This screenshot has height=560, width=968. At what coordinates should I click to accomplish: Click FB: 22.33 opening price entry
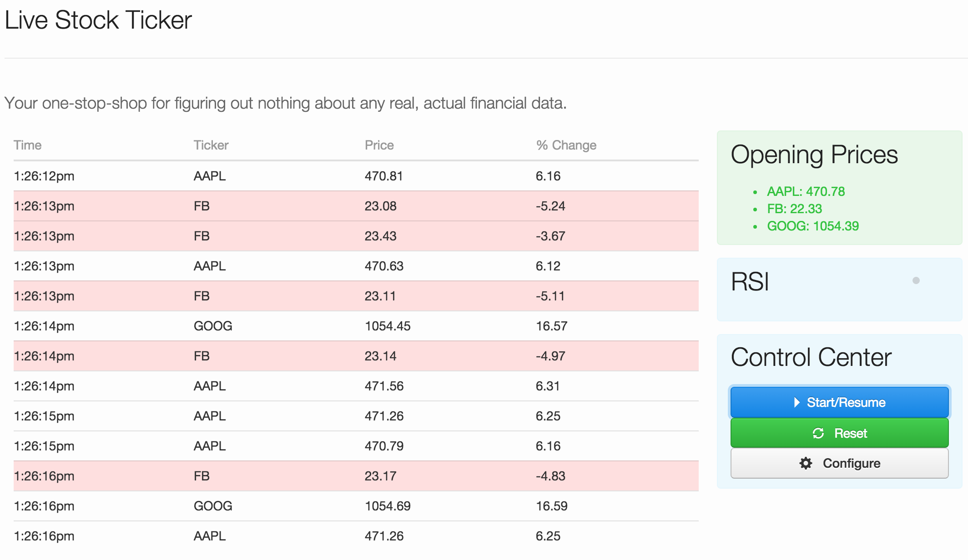tap(794, 209)
